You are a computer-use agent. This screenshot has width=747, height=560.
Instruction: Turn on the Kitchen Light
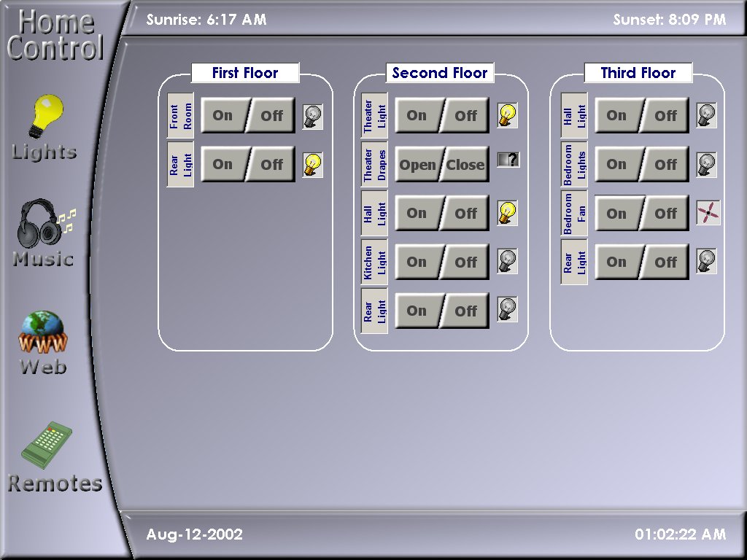417,262
